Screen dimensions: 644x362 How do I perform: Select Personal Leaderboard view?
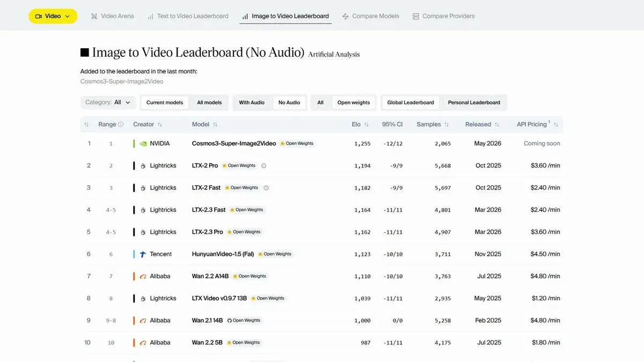[x=474, y=102]
